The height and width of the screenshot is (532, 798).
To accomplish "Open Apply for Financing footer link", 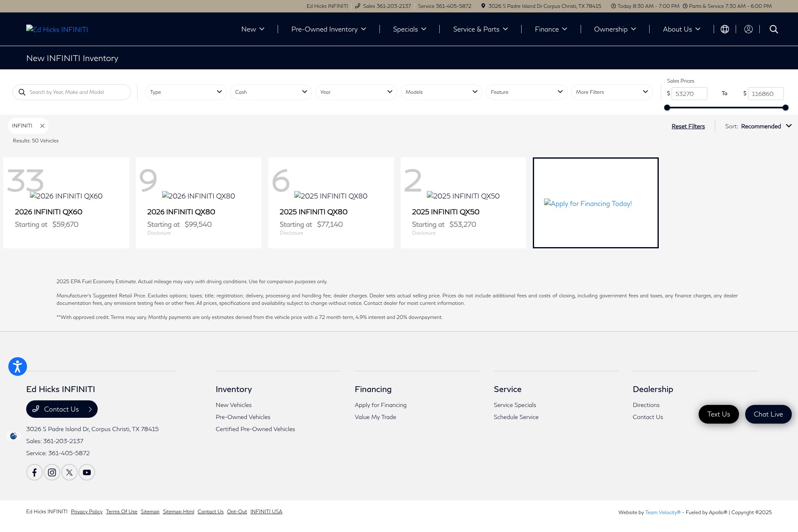I will click(x=381, y=405).
